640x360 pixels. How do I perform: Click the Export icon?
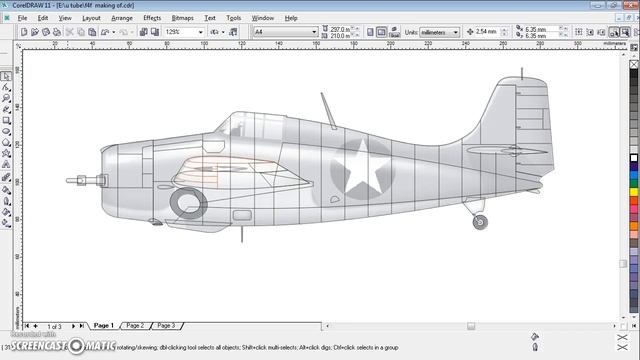(x=155, y=32)
